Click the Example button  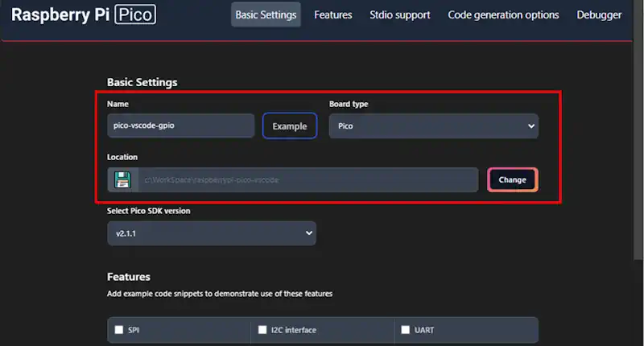click(x=290, y=126)
